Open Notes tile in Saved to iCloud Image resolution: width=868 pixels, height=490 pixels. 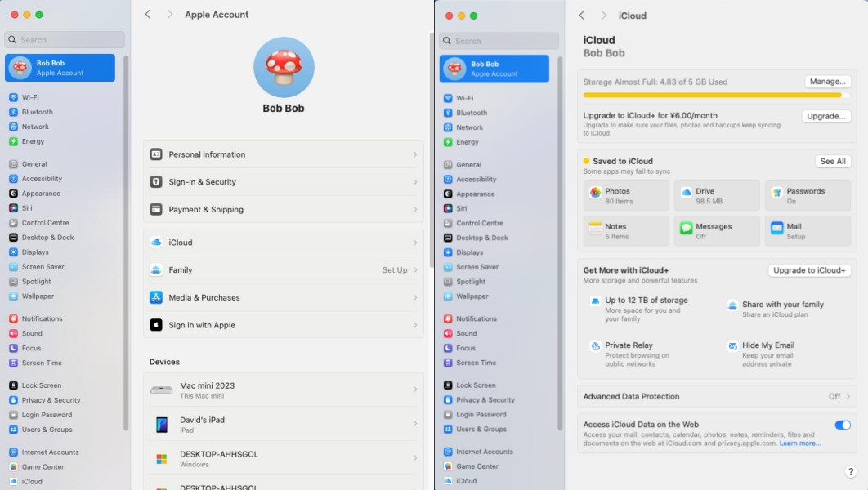coord(626,231)
